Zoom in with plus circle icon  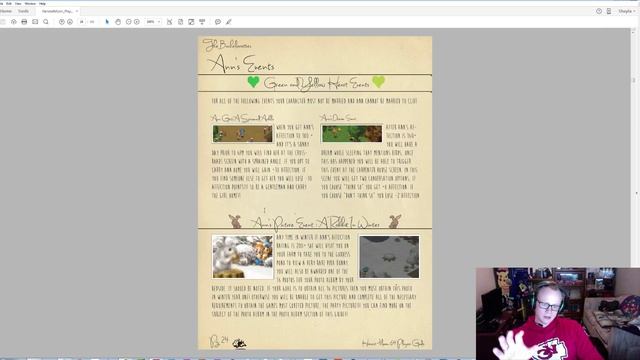click(x=137, y=22)
